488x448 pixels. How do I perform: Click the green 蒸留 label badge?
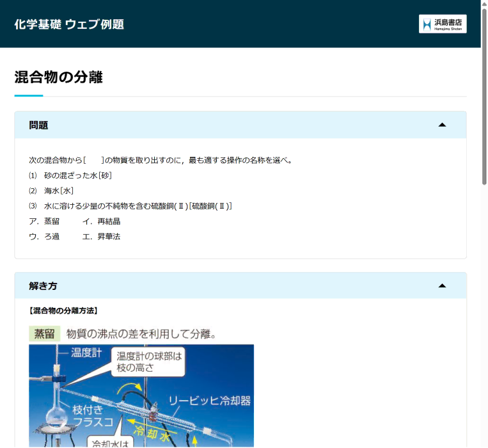[x=45, y=334]
